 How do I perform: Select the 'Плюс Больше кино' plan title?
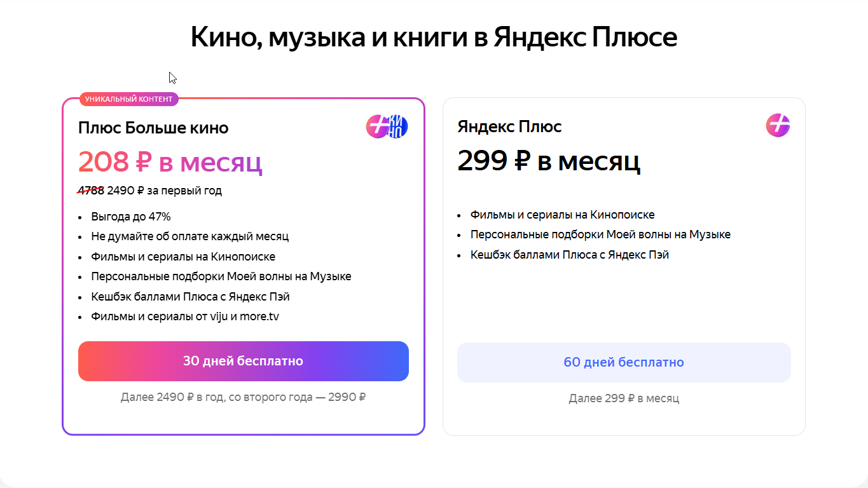point(153,128)
